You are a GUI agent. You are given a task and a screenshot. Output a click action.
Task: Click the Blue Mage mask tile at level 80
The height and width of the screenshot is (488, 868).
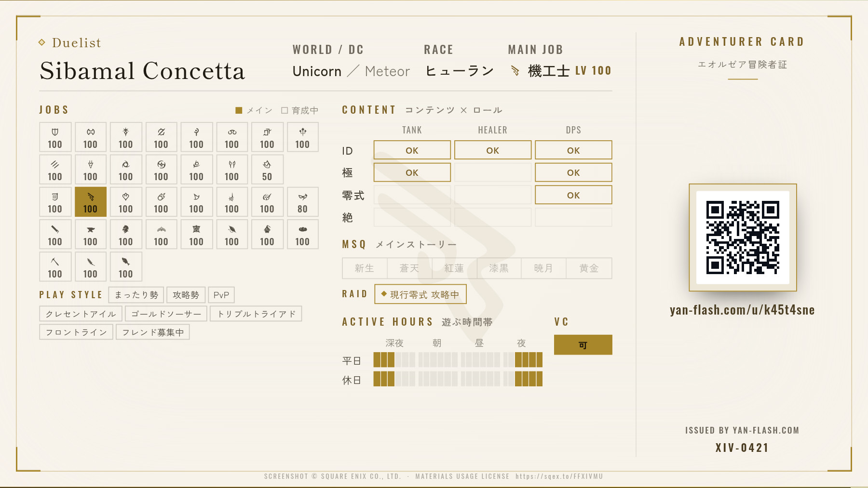302,202
